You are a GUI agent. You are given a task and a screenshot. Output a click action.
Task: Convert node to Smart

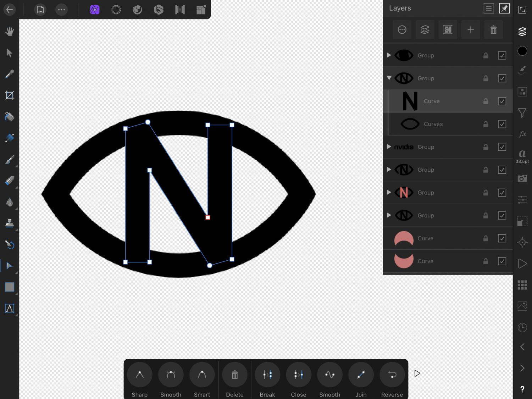pos(202,380)
